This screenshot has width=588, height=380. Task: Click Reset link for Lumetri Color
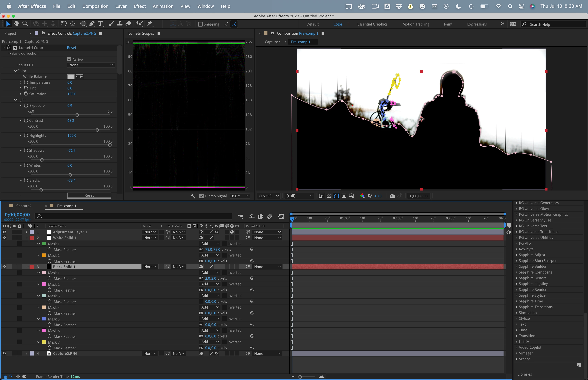(72, 48)
